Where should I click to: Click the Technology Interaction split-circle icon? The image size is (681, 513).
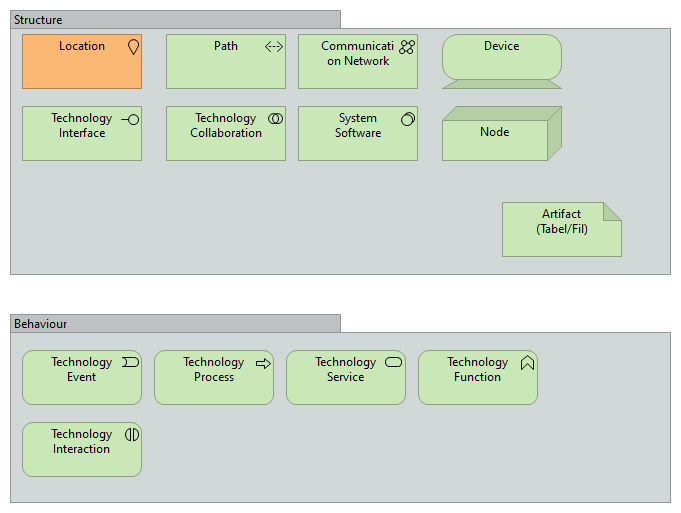(131, 434)
